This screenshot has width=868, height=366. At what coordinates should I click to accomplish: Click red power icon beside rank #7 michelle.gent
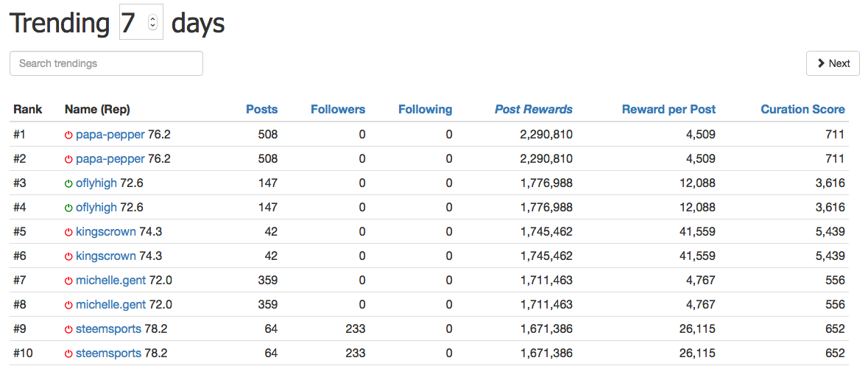tap(69, 281)
